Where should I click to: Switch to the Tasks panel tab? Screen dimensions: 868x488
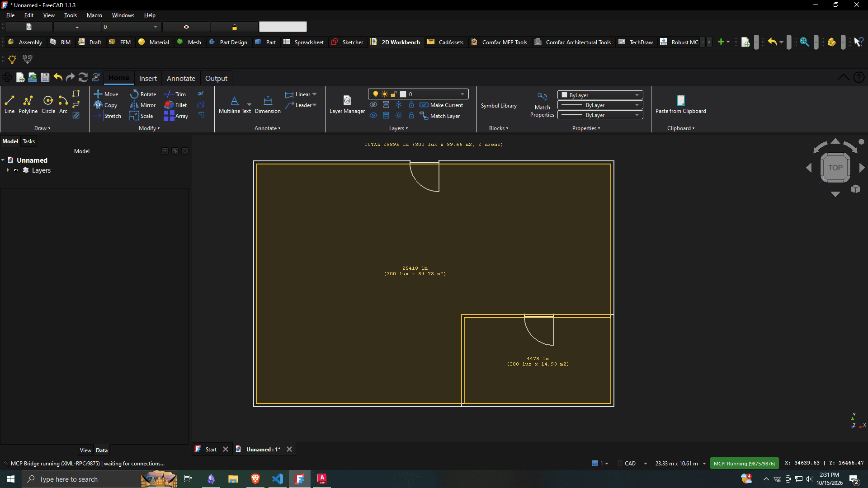[x=28, y=141]
